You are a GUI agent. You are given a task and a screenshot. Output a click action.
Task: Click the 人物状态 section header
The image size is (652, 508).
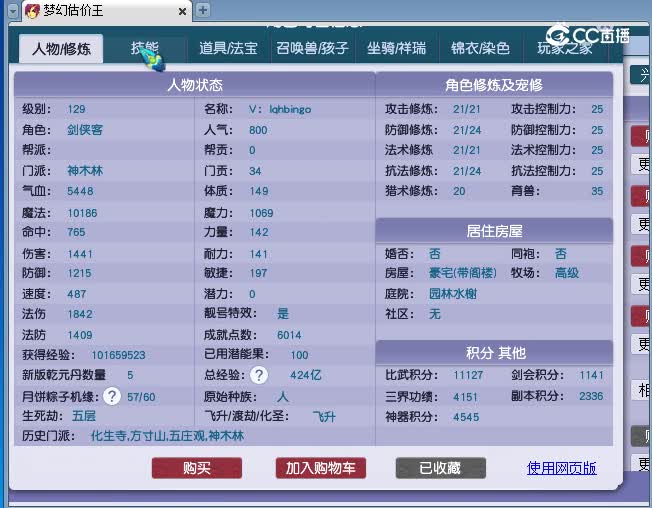coord(195,85)
